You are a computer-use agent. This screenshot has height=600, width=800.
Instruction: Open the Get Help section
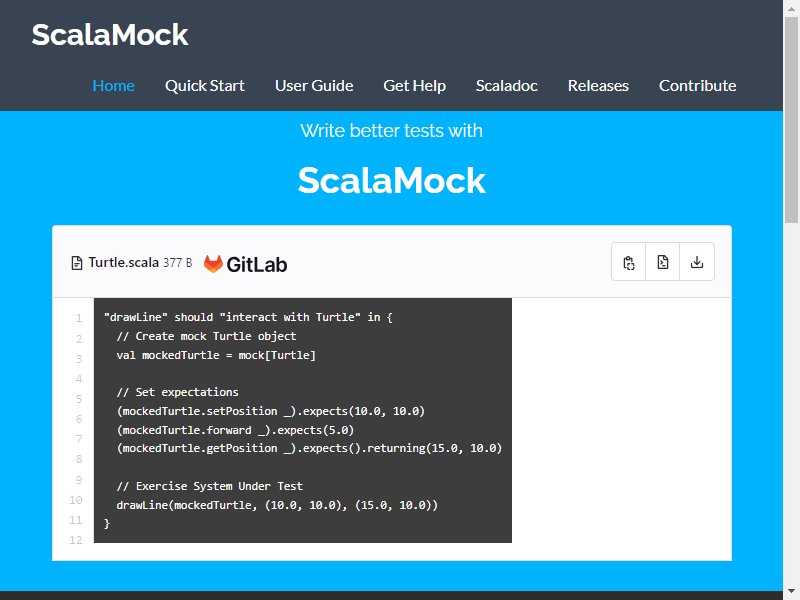coord(414,86)
